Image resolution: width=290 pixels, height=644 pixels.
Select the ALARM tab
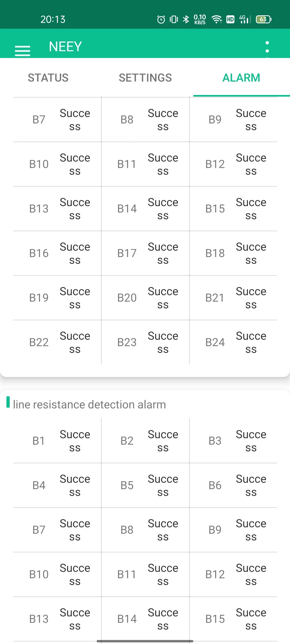click(x=241, y=78)
